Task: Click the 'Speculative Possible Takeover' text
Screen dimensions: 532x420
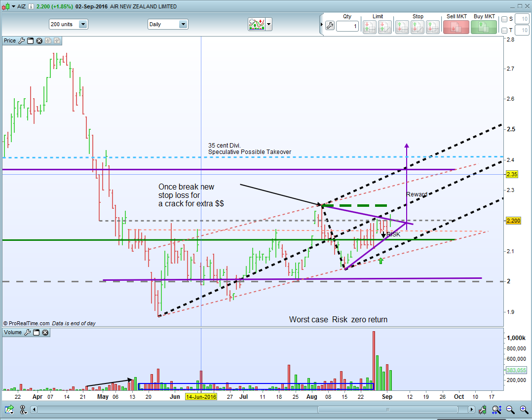Action: (x=250, y=152)
